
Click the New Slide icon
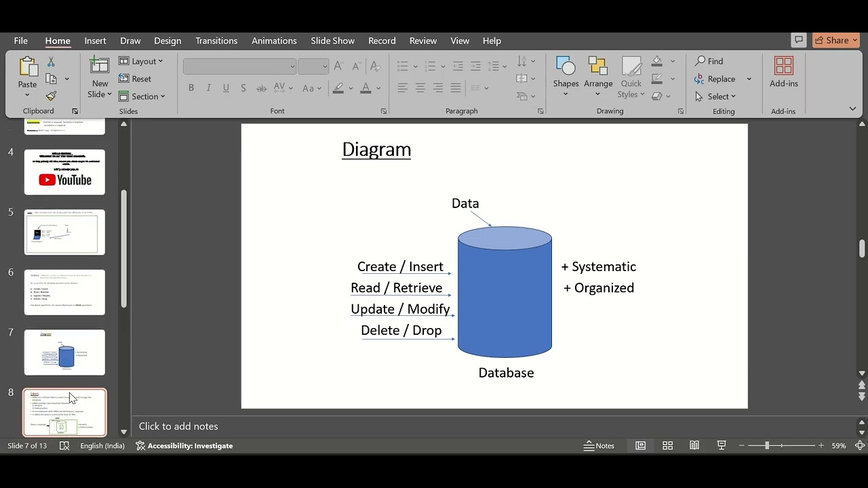100,66
